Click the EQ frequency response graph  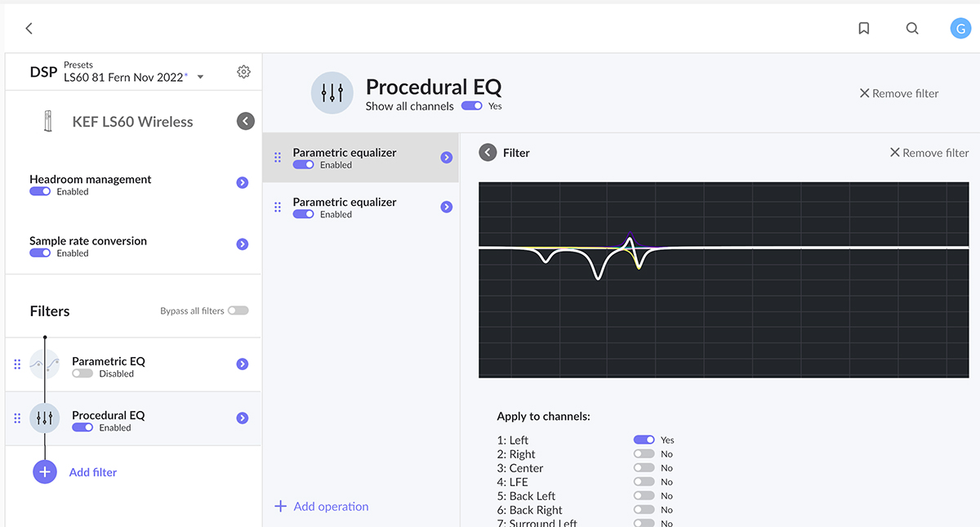pos(724,279)
